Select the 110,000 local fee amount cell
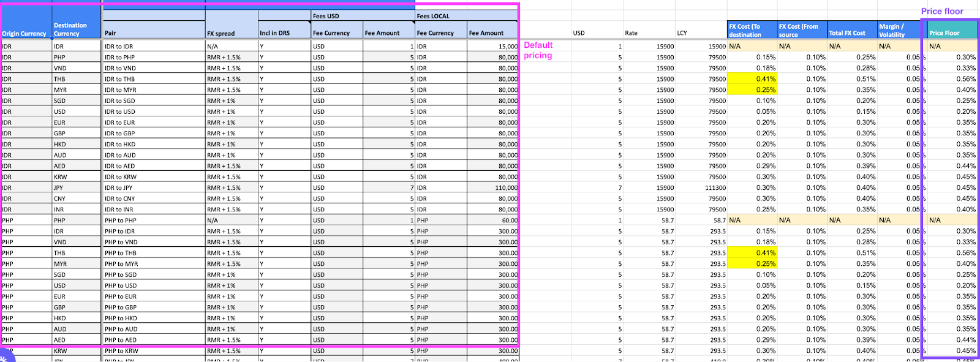Screen dimensions: 980x362 click(x=492, y=187)
